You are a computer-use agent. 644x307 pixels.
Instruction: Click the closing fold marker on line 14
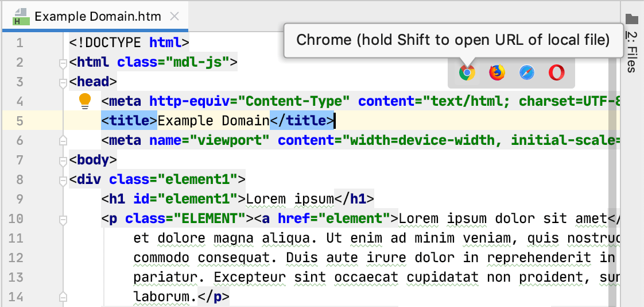click(63, 297)
